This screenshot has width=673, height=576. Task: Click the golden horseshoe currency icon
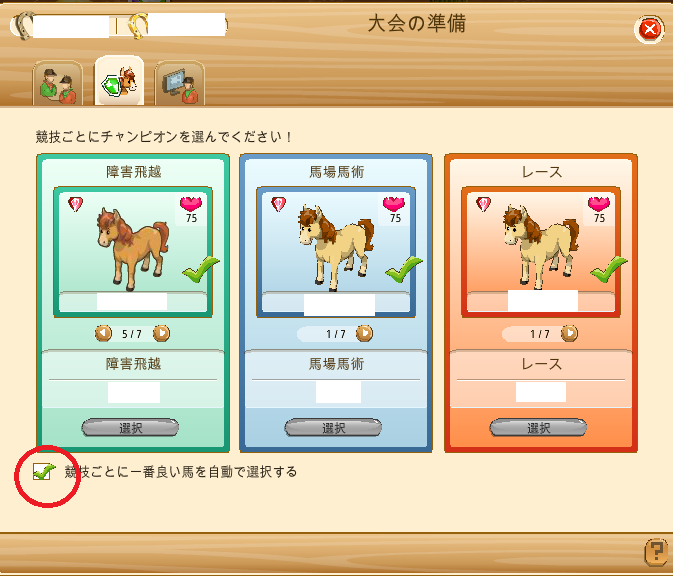click(x=138, y=26)
